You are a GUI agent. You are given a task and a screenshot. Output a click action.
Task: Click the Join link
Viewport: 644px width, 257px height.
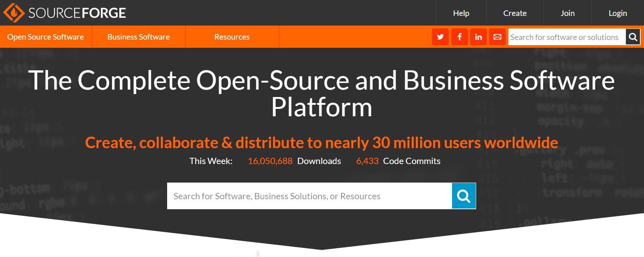coord(567,13)
